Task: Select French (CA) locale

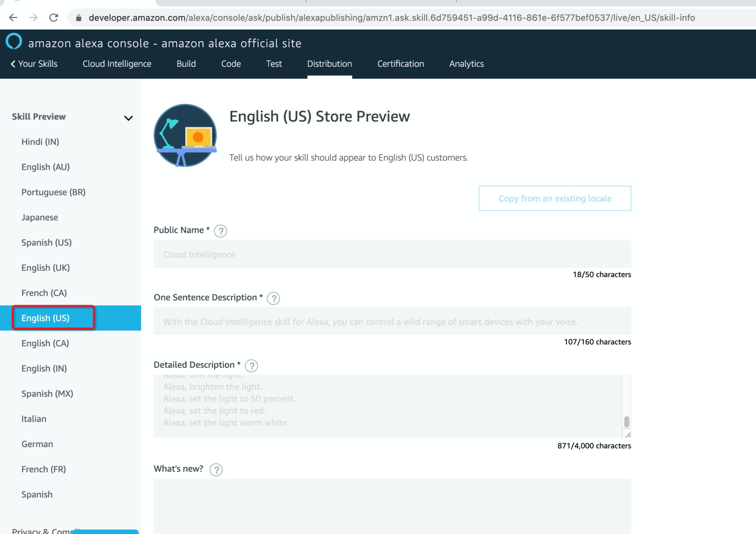Action: pos(44,292)
